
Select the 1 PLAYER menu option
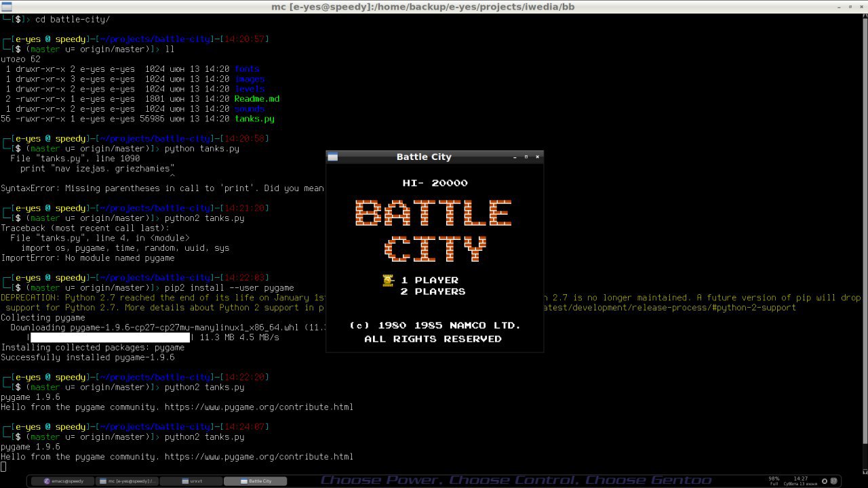(x=429, y=280)
